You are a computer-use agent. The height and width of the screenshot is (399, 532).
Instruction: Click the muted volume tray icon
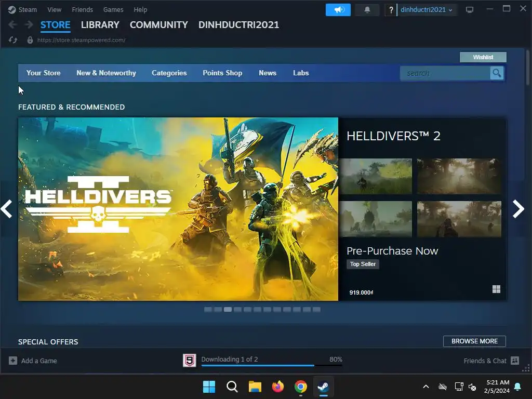pyautogui.click(x=472, y=387)
